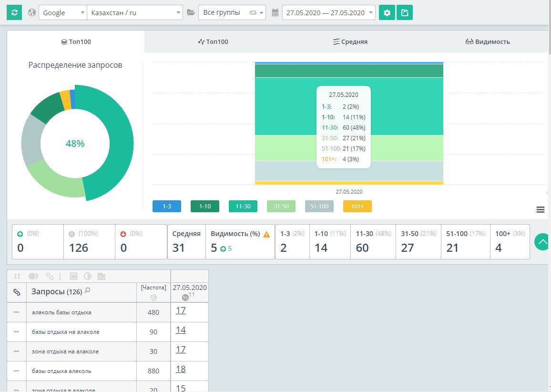The height and width of the screenshot is (392, 551).
Task: Click the percent icon under 27.05.2020 column
Action: click(x=185, y=298)
